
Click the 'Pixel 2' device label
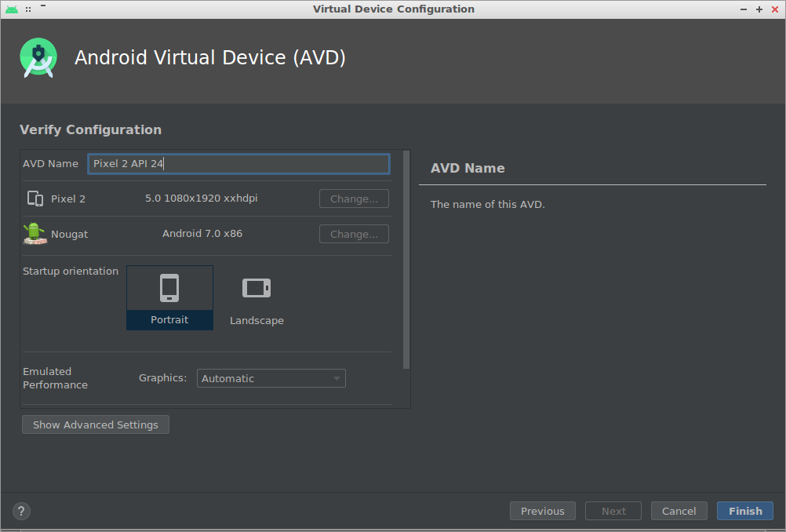[x=68, y=199]
